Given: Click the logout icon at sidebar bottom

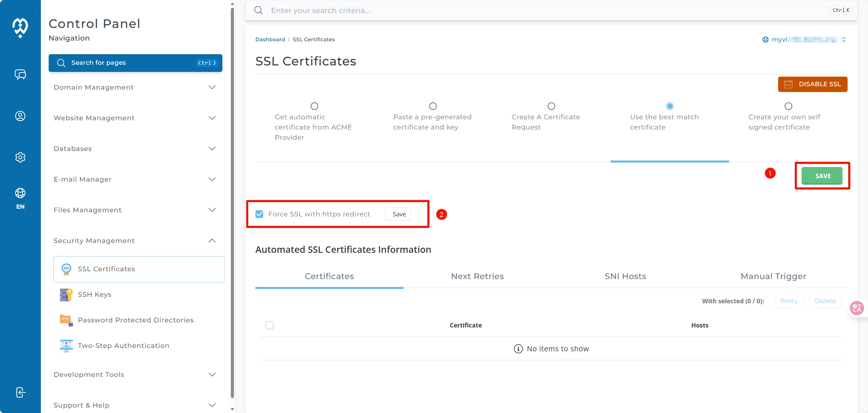Looking at the screenshot, I should [20, 392].
